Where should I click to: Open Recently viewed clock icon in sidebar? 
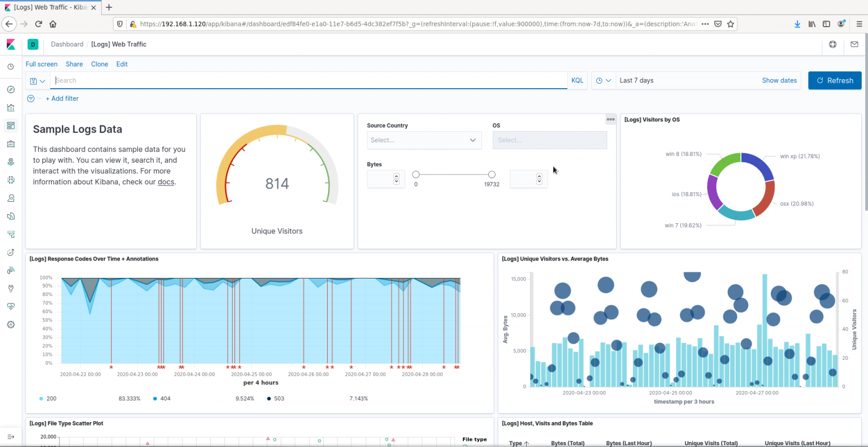coord(11,67)
